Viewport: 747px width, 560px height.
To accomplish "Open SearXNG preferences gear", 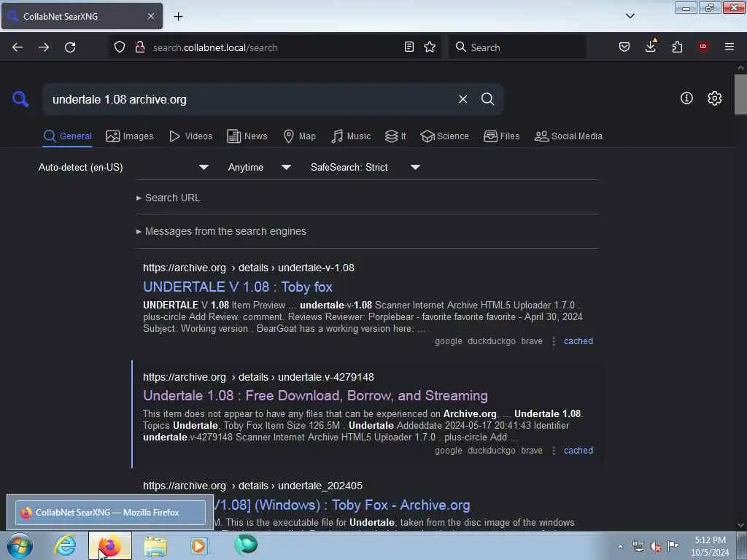I will click(714, 98).
